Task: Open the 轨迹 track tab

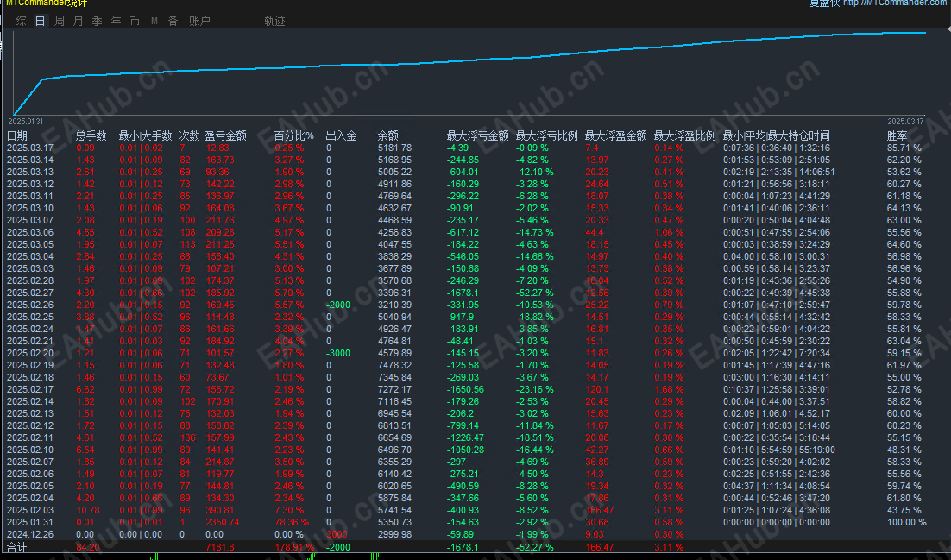Action: coord(274,21)
